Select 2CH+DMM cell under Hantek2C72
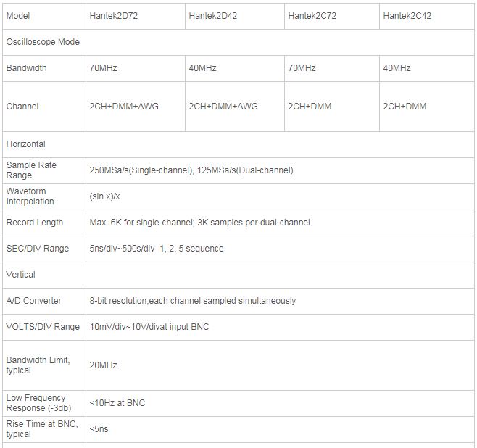 tap(310, 107)
